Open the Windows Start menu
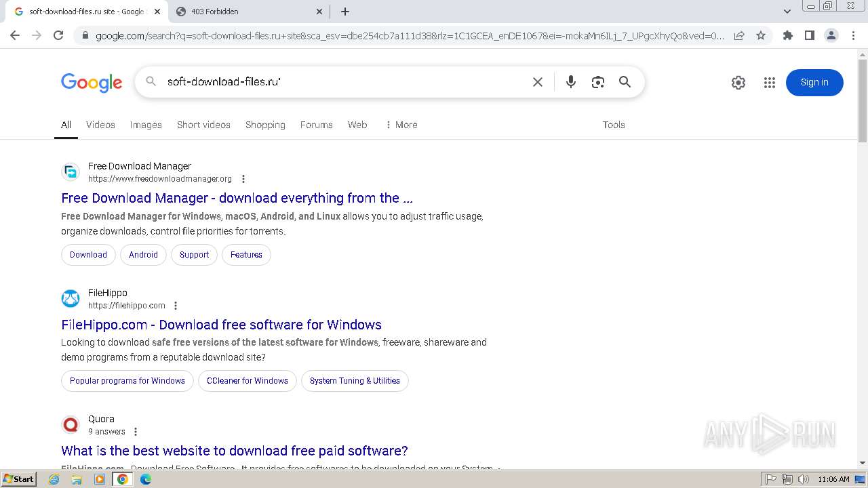 tap(18, 479)
